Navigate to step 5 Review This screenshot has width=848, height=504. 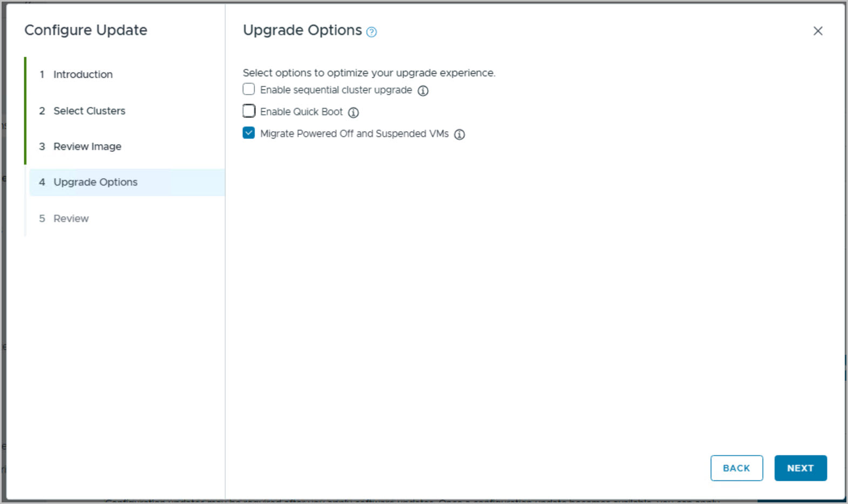tap(71, 219)
